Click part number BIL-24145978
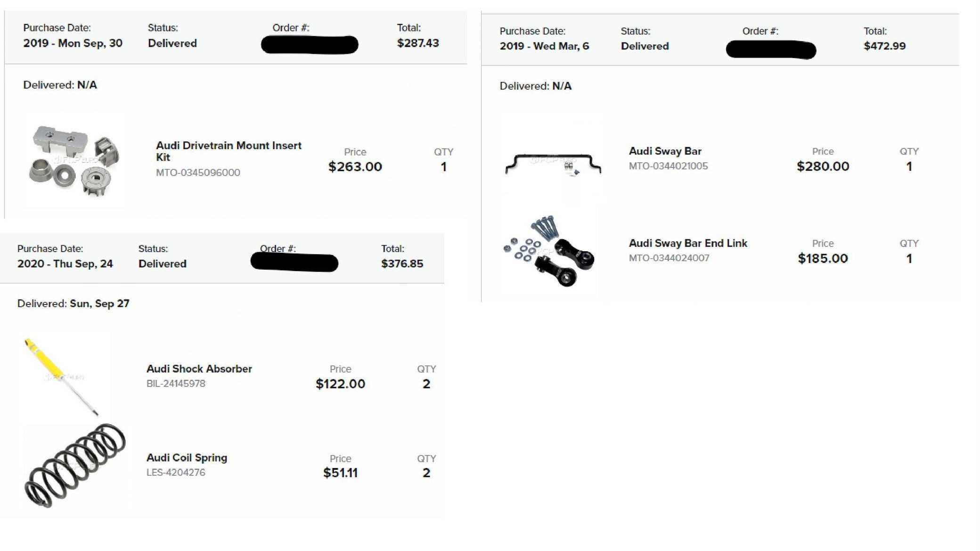Image resolution: width=980 pixels, height=551 pixels. [176, 384]
